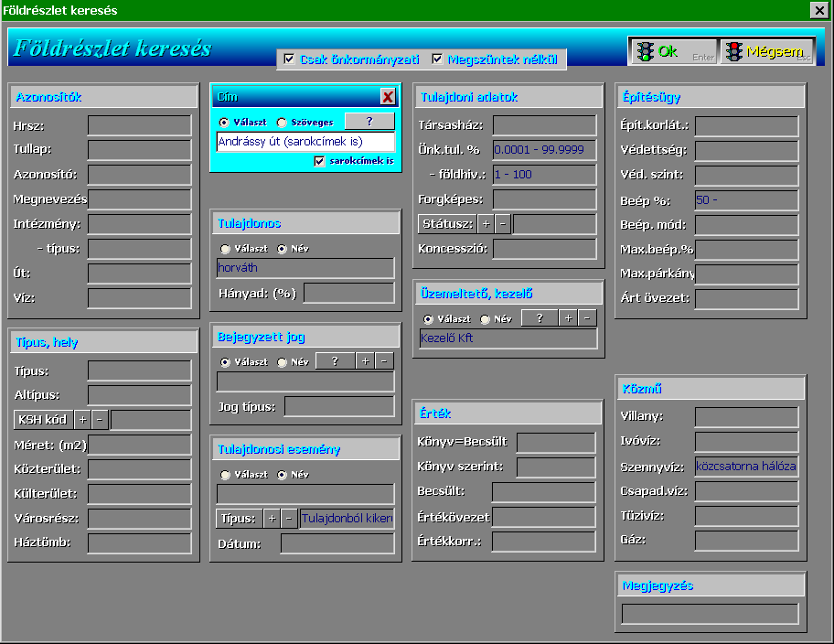Select Választ radio in Tulajdonosi esemény
Image resolution: width=834 pixels, height=644 pixels.
(226, 475)
